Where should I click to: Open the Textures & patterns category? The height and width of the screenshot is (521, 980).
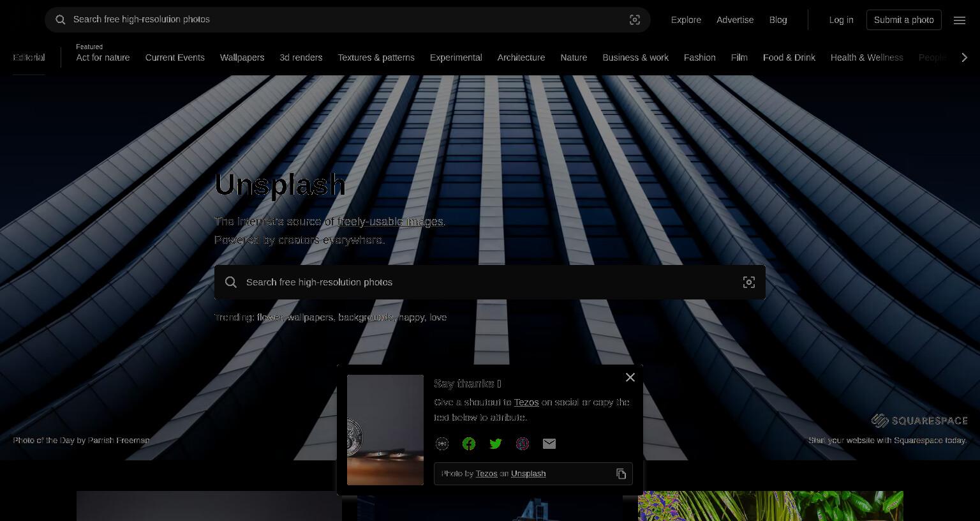pyautogui.click(x=376, y=57)
